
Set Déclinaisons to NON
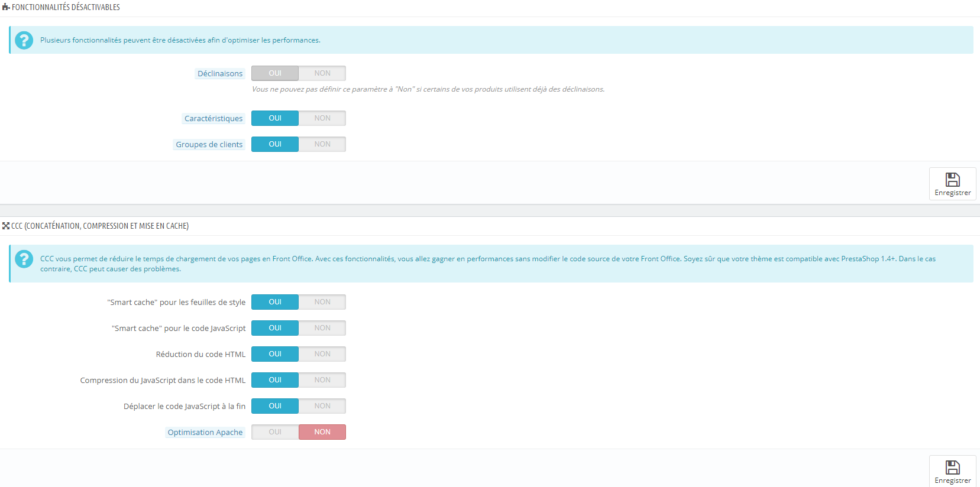[x=322, y=73]
